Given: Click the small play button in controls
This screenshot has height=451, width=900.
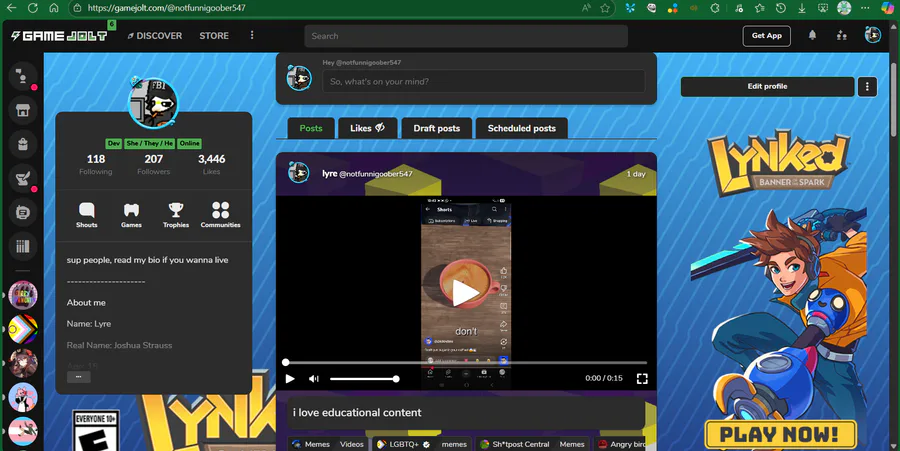Looking at the screenshot, I should (290, 379).
